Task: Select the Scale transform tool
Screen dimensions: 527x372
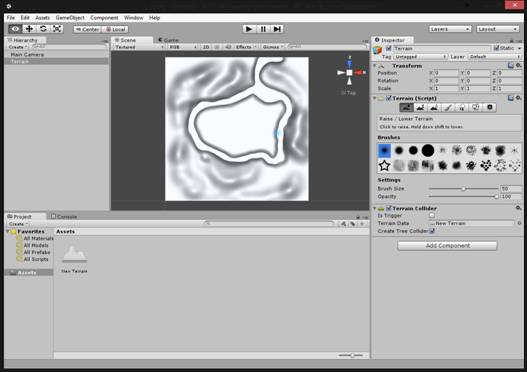Action: [57, 29]
